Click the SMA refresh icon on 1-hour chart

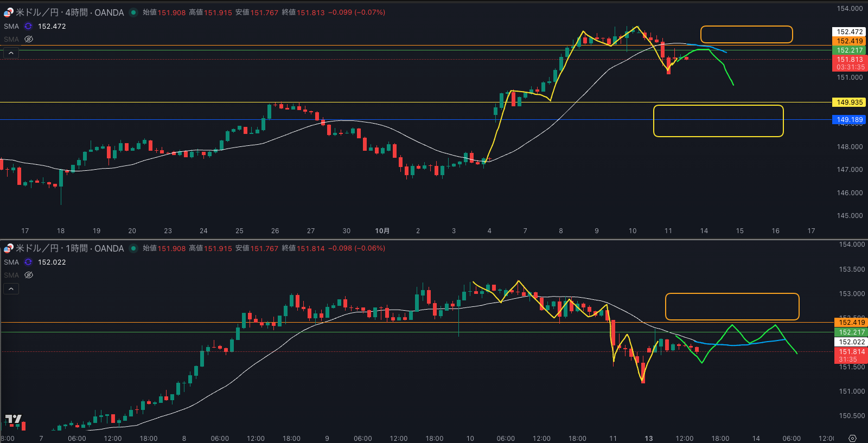[x=28, y=262]
